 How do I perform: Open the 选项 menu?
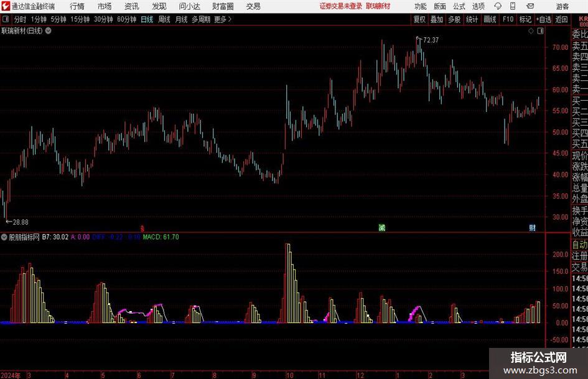point(478,6)
